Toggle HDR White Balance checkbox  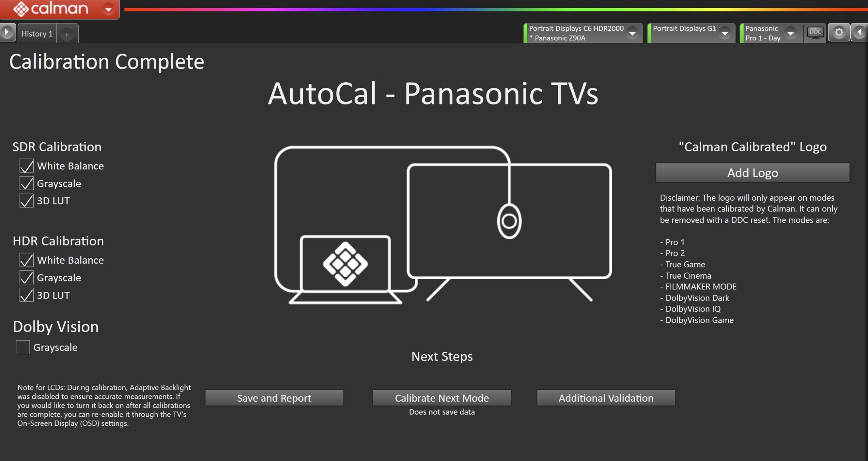click(x=26, y=260)
